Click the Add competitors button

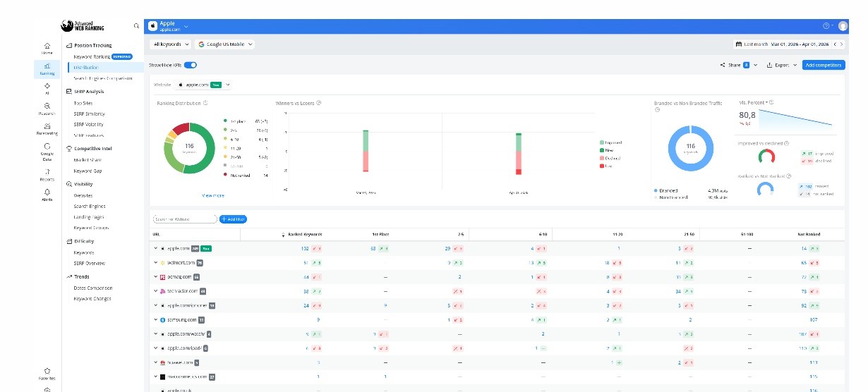pos(824,65)
